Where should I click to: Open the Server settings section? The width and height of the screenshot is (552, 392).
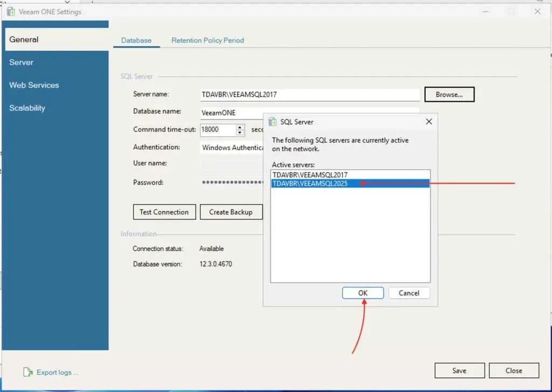coord(56,62)
